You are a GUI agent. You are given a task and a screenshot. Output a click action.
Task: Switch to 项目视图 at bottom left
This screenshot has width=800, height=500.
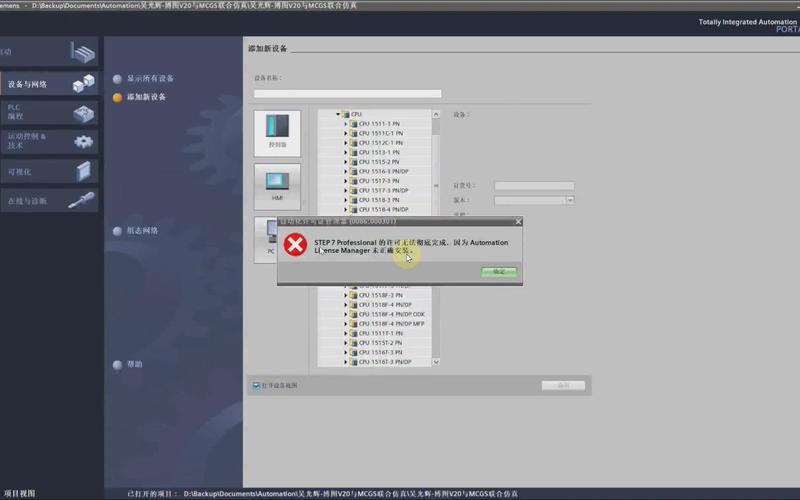coord(19,494)
